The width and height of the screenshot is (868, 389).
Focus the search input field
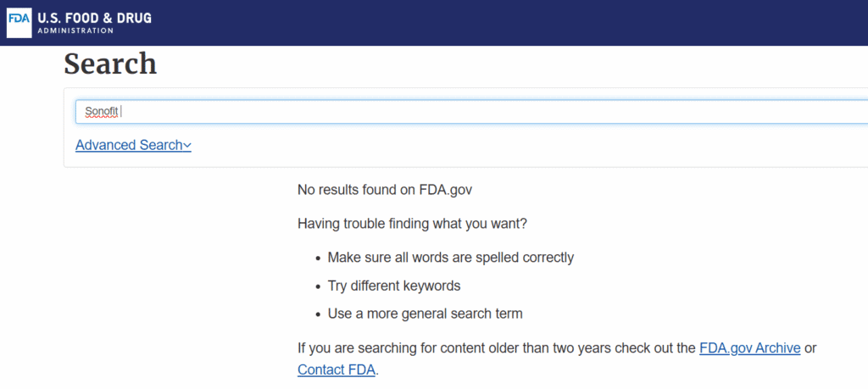tap(471, 112)
